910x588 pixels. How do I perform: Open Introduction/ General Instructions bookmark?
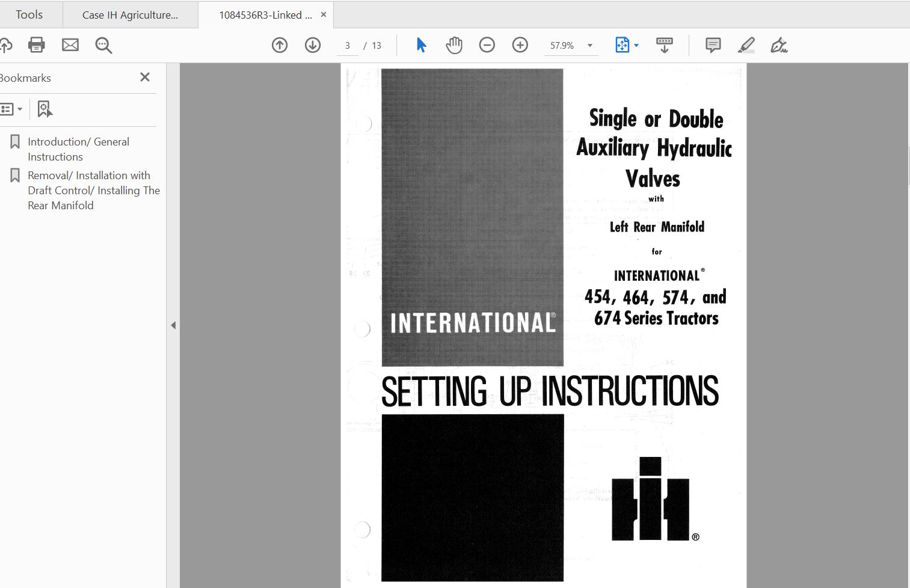click(78, 149)
